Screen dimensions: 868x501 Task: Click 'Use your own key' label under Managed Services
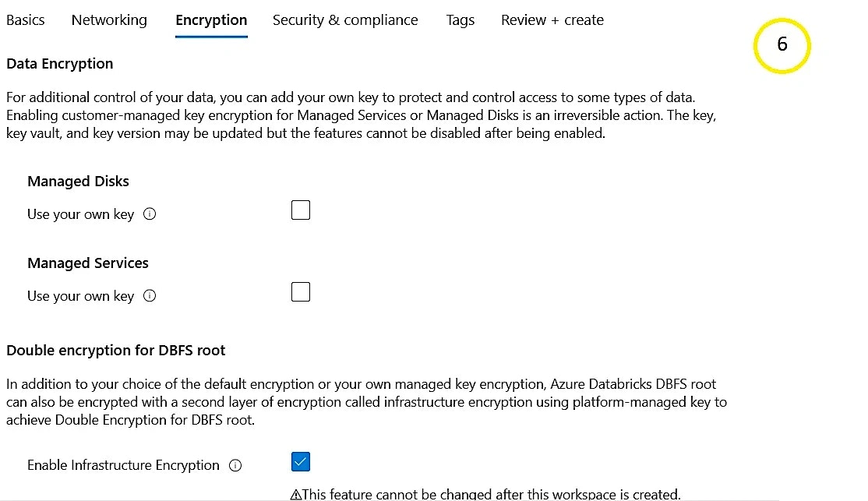pos(80,296)
